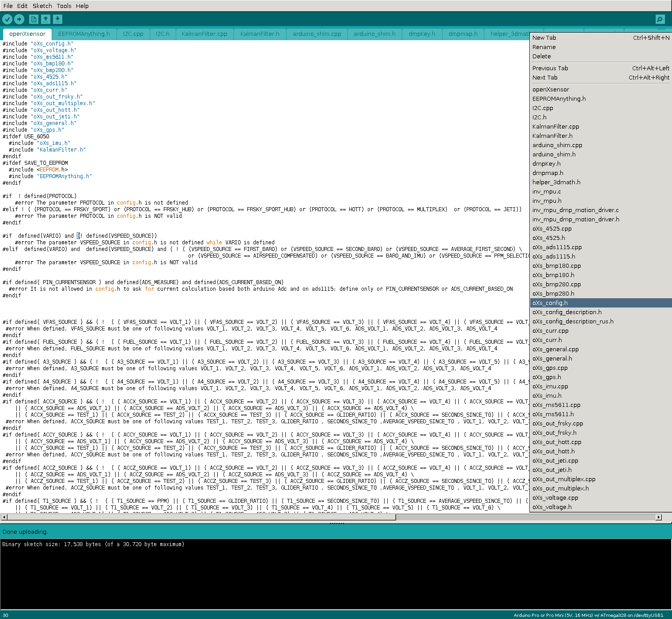Click the horizontal scrollbar right arrow
The height and width of the screenshot is (619, 672).
coord(658,517)
